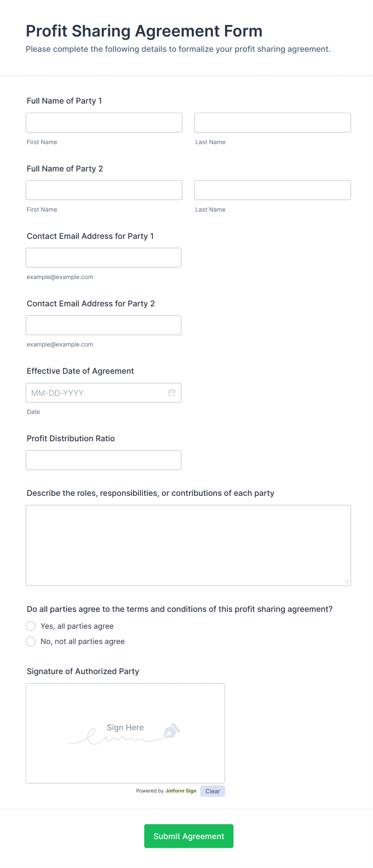Click the 'Signature of Authorized Party' label
Viewport: 373px width, 868px height.
coord(83,671)
